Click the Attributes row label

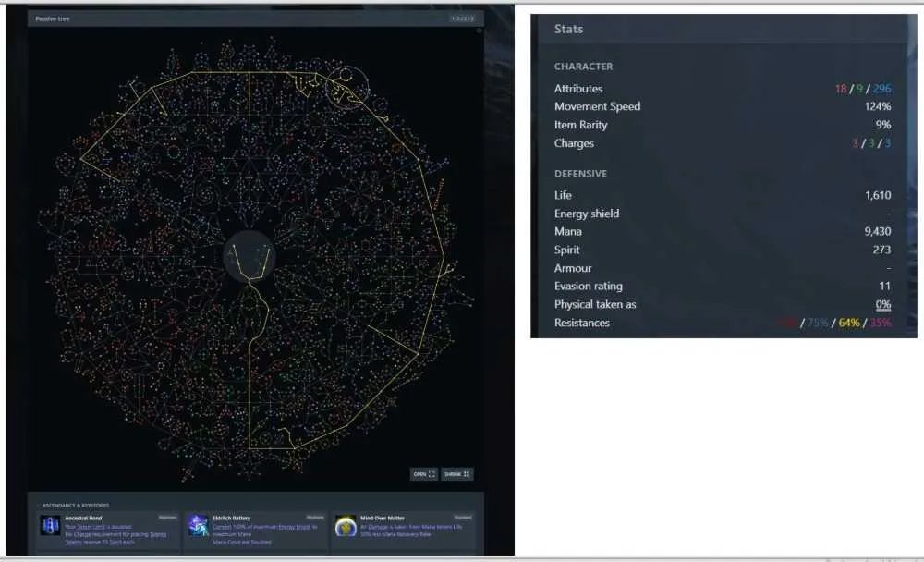578,89
